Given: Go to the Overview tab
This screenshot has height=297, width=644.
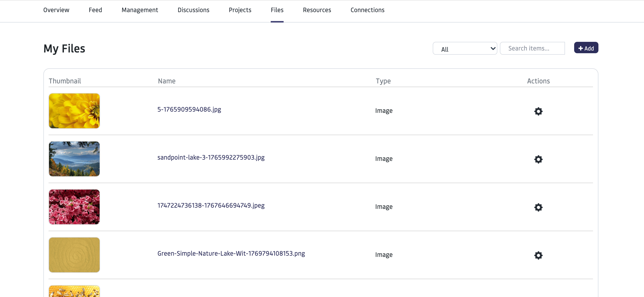Looking at the screenshot, I should point(56,10).
